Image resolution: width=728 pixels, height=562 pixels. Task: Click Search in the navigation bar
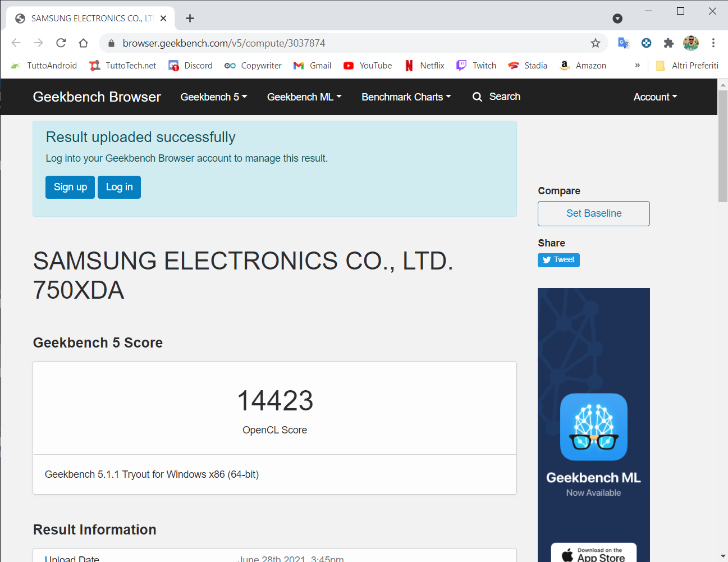(497, 97)
